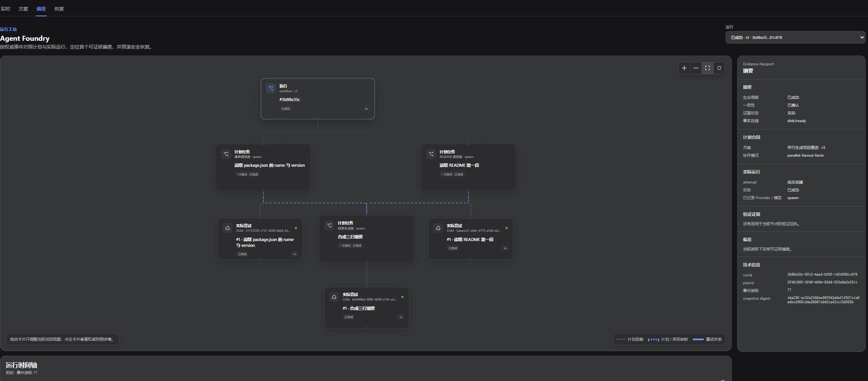Click the attempt icon on 合成三行摘要 实际尝试 card

click(334, 297)
